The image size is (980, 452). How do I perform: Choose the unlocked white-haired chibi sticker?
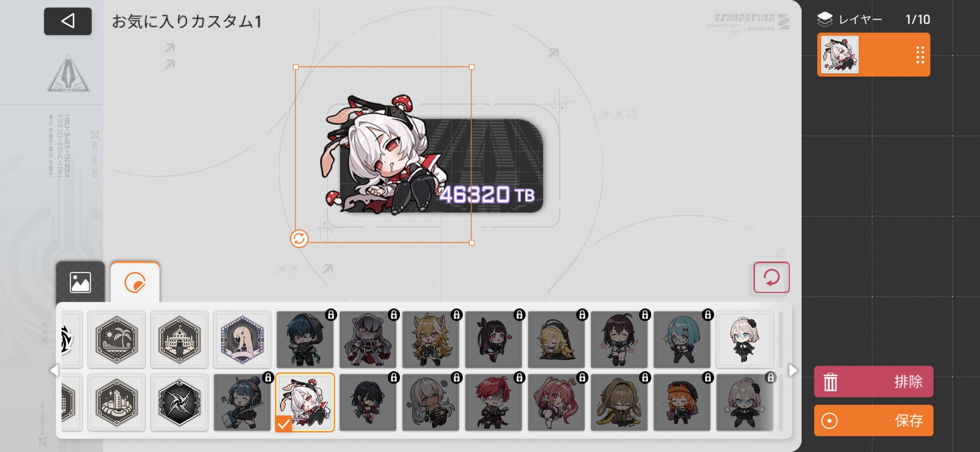(x=745, y=339)
